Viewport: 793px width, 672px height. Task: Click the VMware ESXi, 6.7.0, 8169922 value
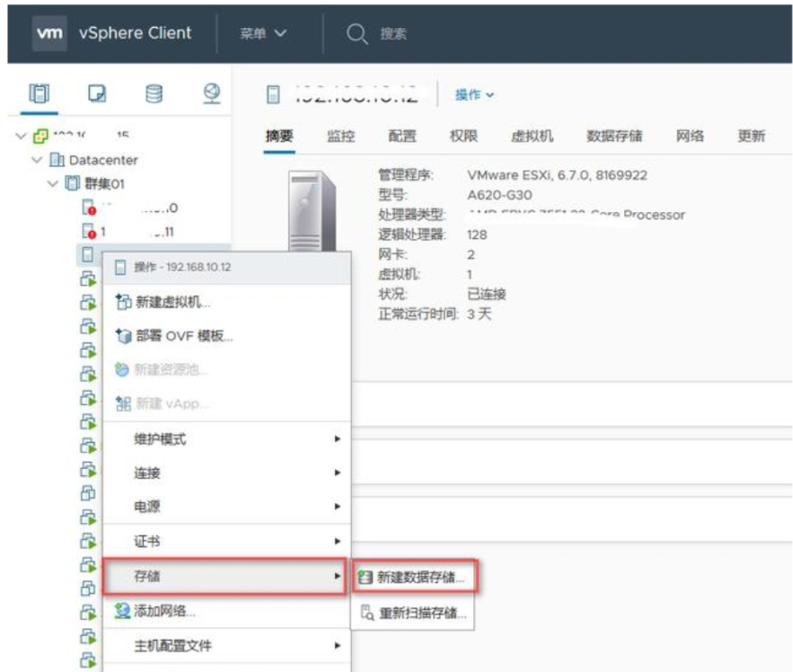557,175
